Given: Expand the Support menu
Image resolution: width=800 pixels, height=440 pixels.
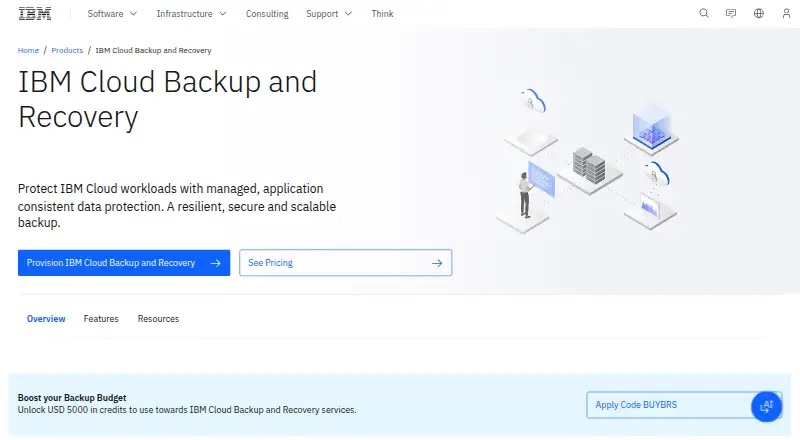Looking at the screenshot, I should point(329,14).
